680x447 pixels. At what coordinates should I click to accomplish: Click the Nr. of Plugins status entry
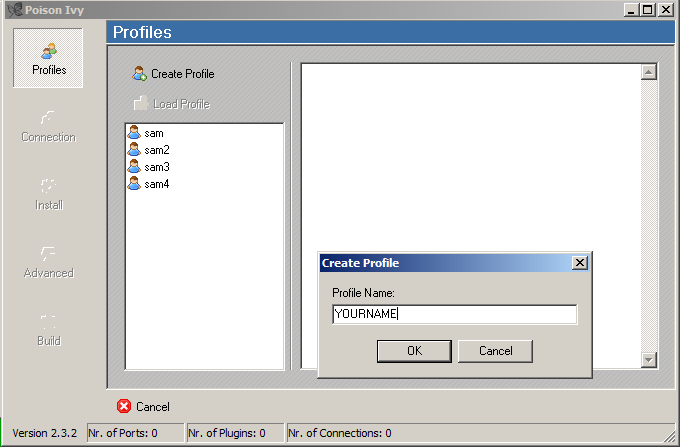click(x=235, y=433)
